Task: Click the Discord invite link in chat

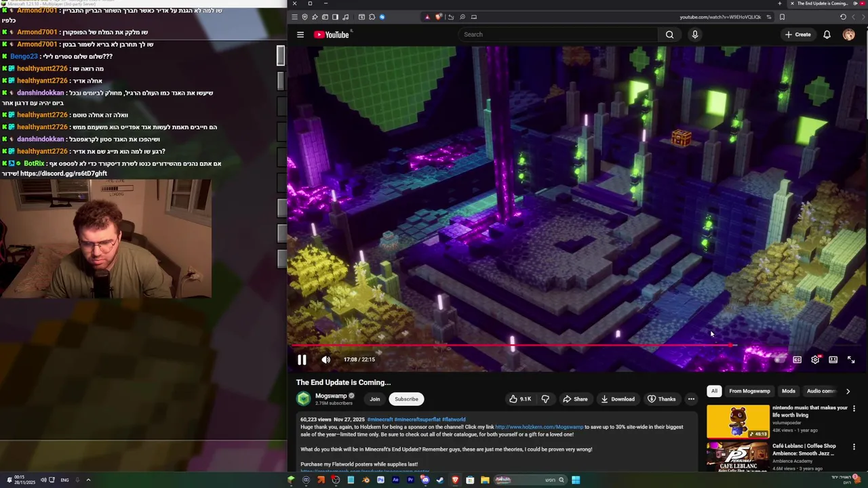Action: 64,174
